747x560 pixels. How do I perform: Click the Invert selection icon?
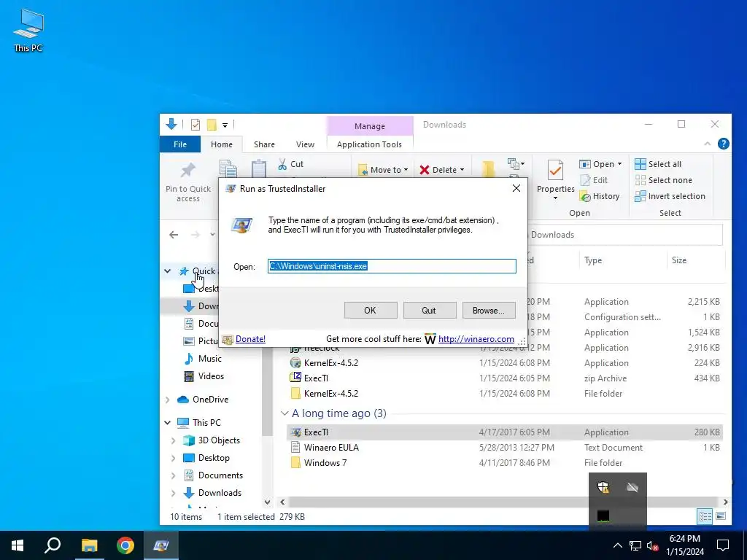pos(640,196)
